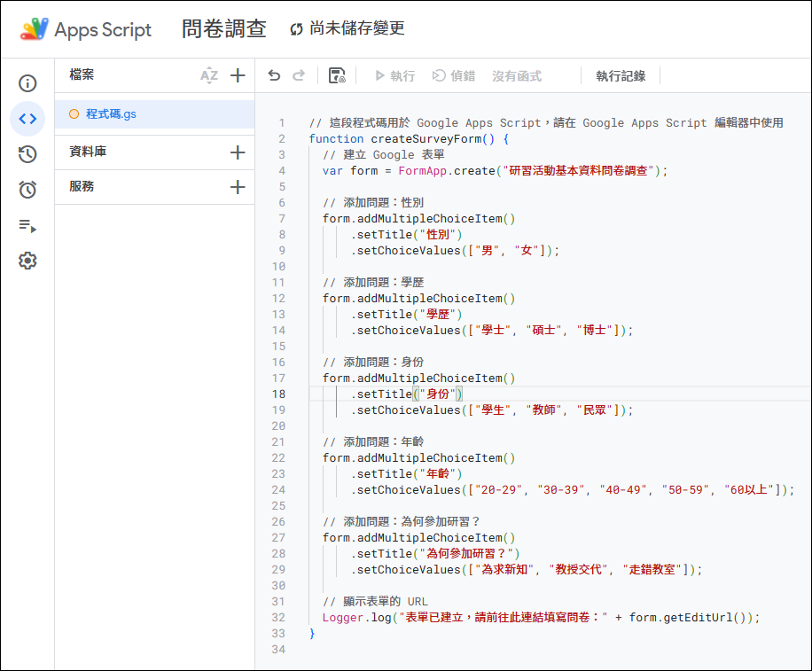Click the 資料庫 section label
Image resolution: width=812 pixels, height=671 pixels.
tap(88, 152)
